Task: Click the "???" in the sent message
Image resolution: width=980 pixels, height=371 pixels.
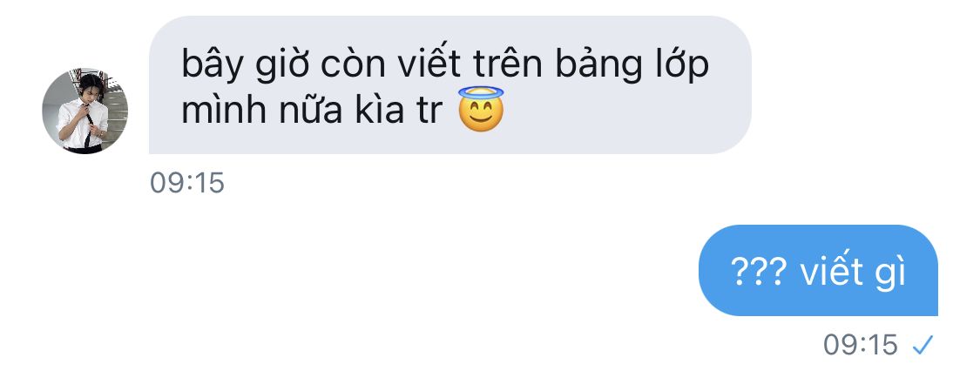Action: tap(758, 273)
